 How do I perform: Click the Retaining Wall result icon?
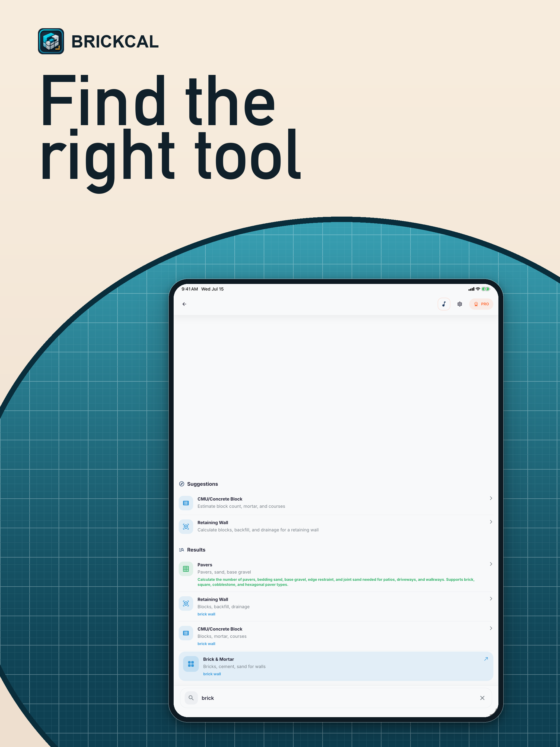[x=186, y=603]
